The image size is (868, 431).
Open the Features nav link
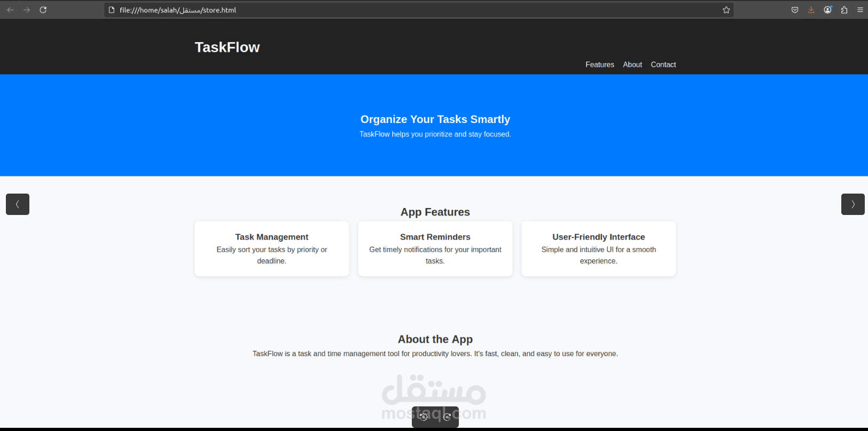pos(600,65)
